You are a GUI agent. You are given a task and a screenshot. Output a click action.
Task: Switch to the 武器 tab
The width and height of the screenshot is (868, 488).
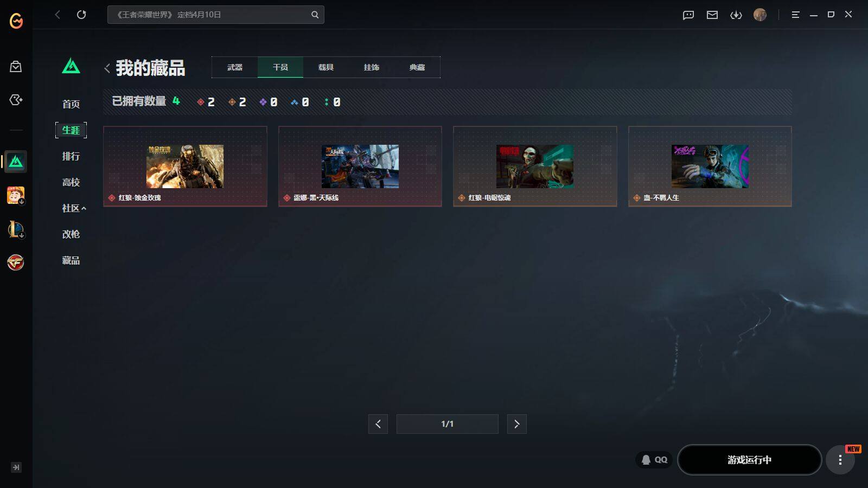[235, 67]
